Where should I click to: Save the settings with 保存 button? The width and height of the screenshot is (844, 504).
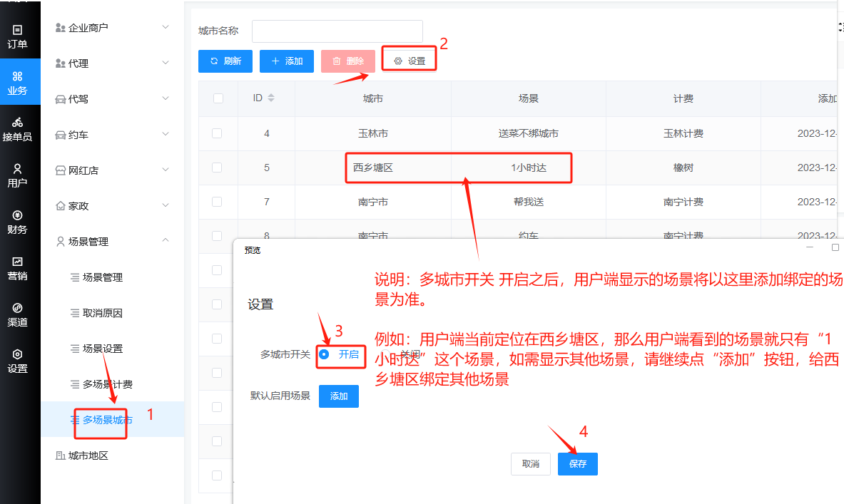578,463
